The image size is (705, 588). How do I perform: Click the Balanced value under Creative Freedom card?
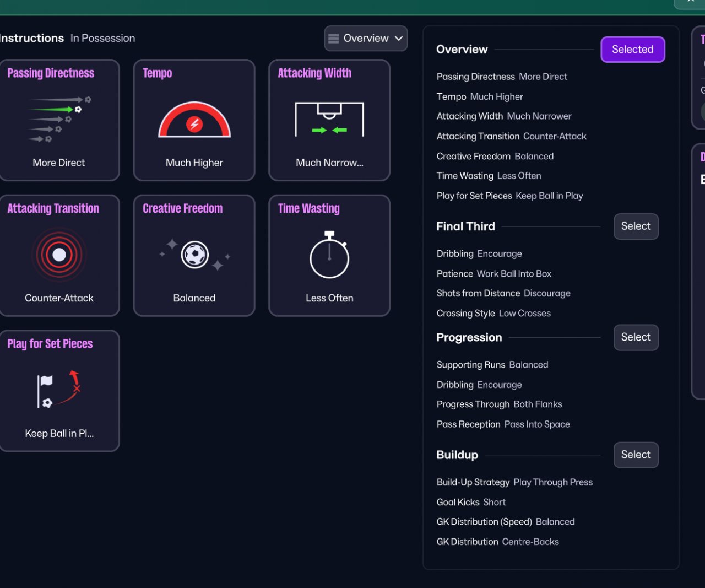pos(194,298)
